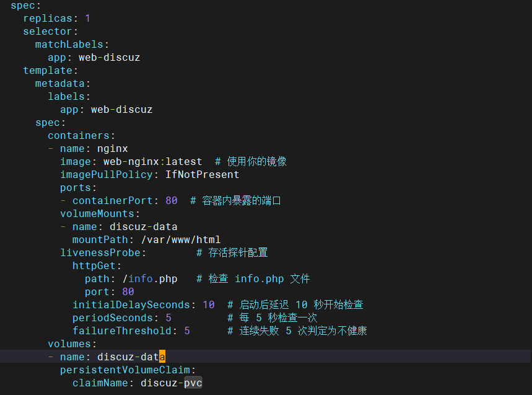This screenshot has height=395, width=532.
Task: Click the 'containerPort' key
Action: (x=112, y=201)
